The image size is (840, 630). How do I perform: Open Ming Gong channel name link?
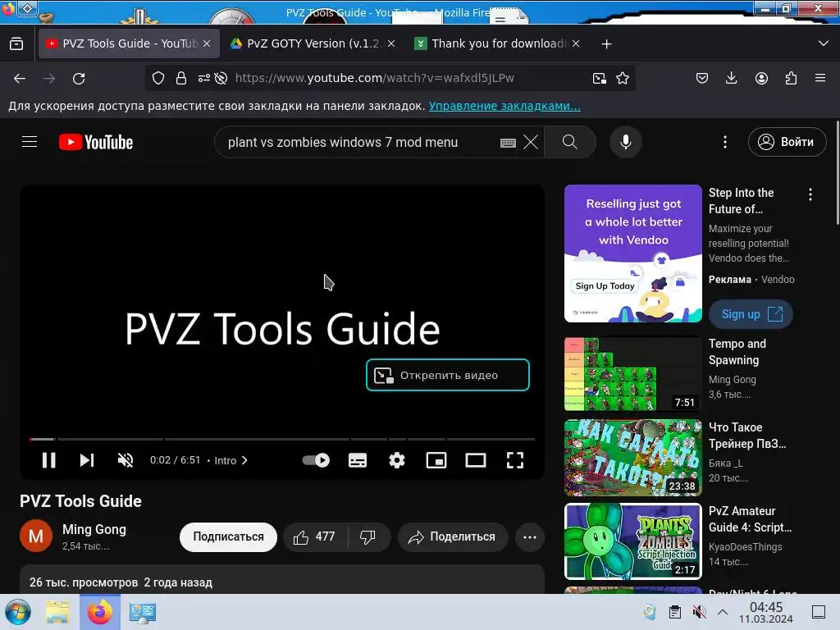click(x=94, y=529)
